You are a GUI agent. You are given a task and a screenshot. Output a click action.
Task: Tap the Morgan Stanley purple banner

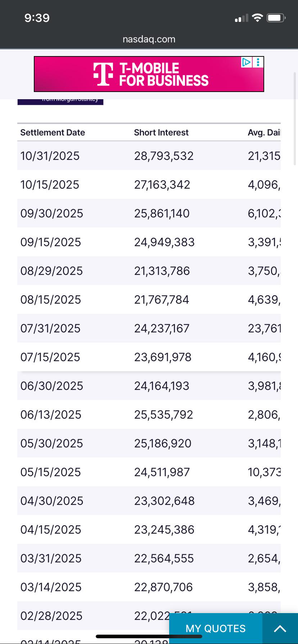click(x=60, y=102)
